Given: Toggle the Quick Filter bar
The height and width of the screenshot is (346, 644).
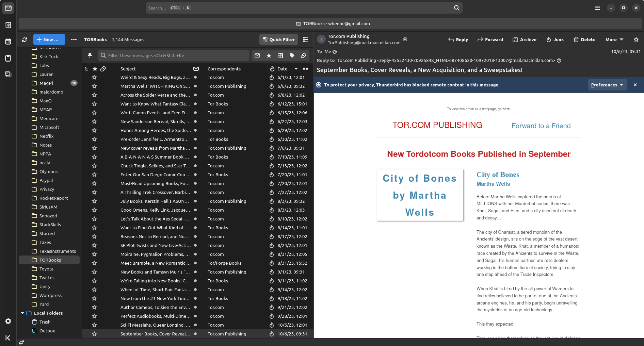Looking at the screenshot, I should [x=278, y=39].
